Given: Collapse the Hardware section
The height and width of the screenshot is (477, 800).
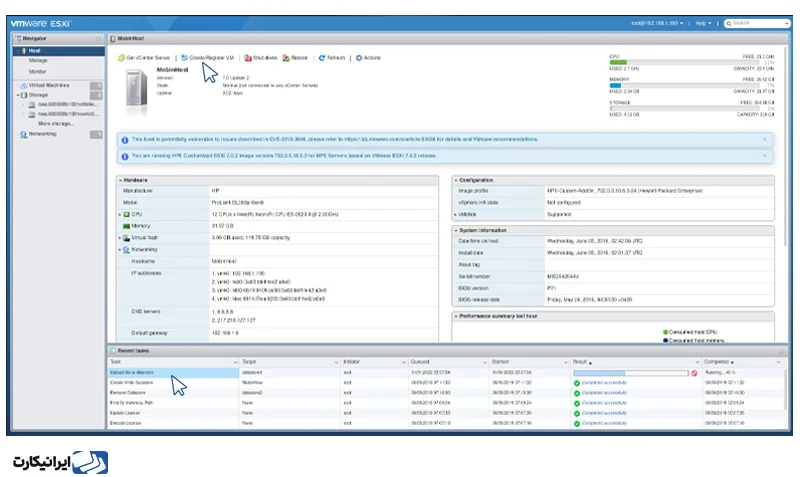Looking at the screenshot, I should point(121,181).
